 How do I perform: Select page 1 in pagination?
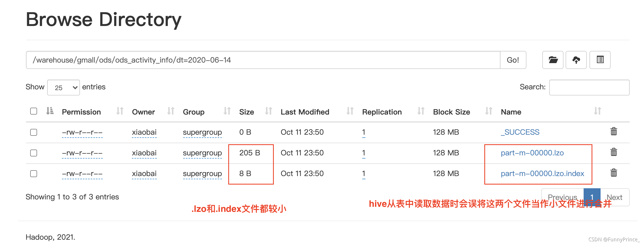tap(592, 197)
